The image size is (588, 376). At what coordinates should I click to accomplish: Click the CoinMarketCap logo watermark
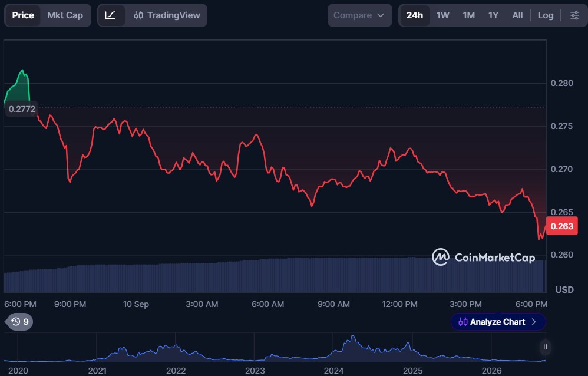[484, 258]
